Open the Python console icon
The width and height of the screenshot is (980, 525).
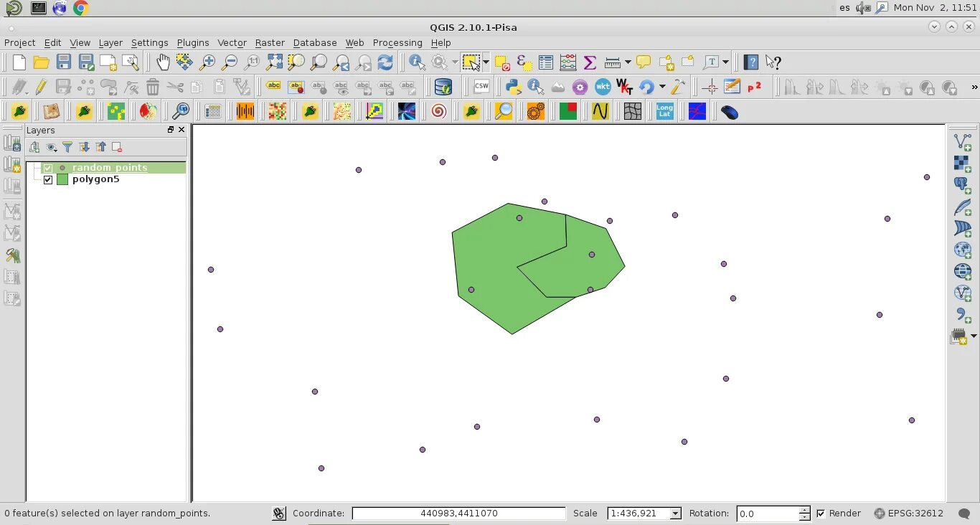[514, 87]
